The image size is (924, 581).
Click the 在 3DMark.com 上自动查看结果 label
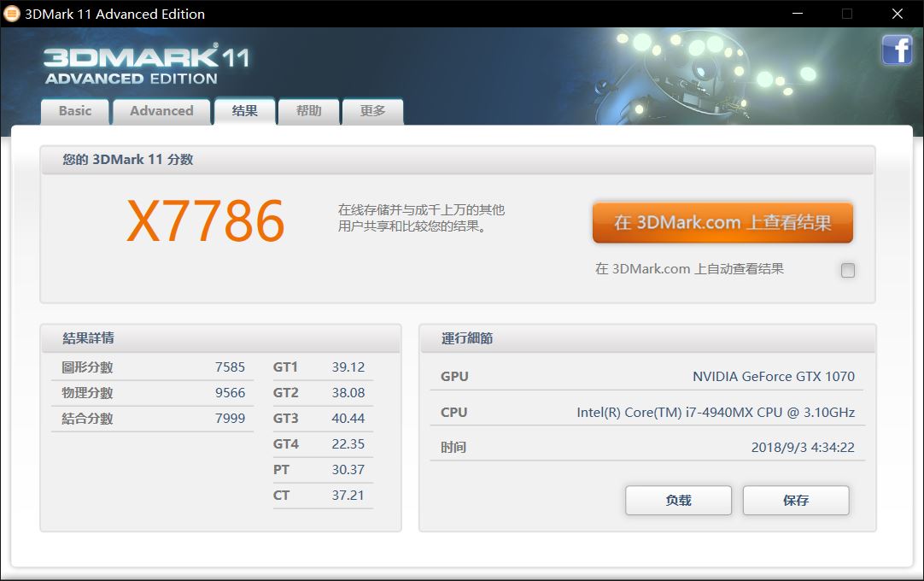tap(689, 269)
